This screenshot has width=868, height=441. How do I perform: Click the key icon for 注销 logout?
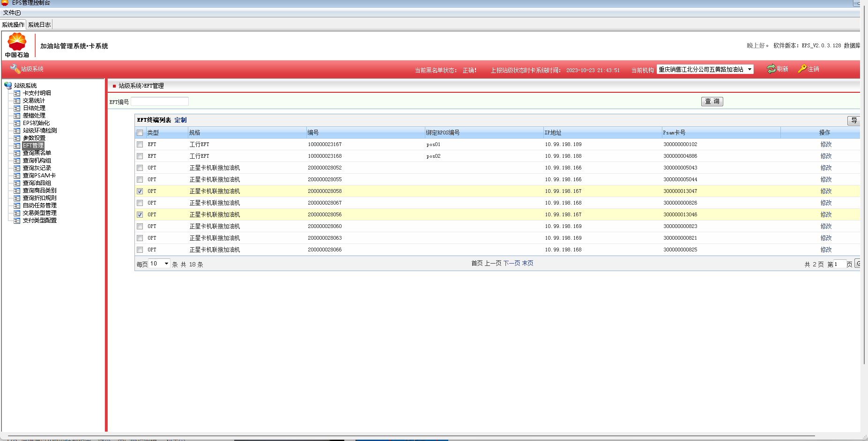(x=802, y=69)
